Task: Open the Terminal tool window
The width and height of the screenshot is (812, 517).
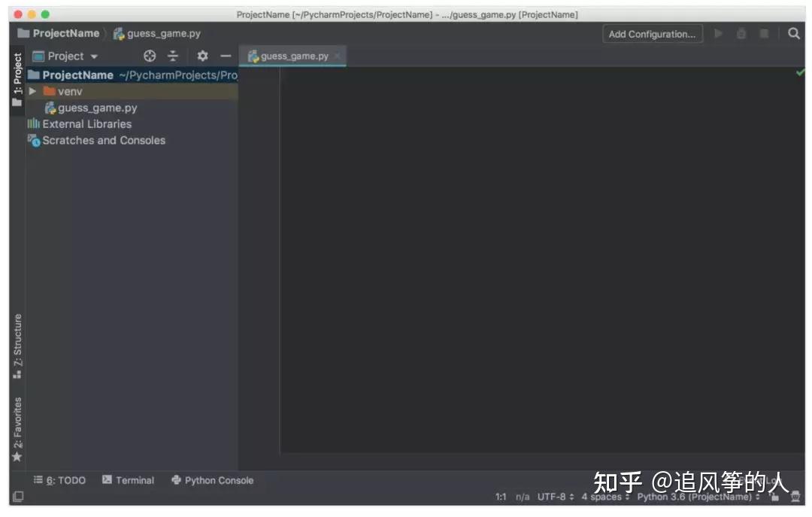Action: [x=129, y=480]
